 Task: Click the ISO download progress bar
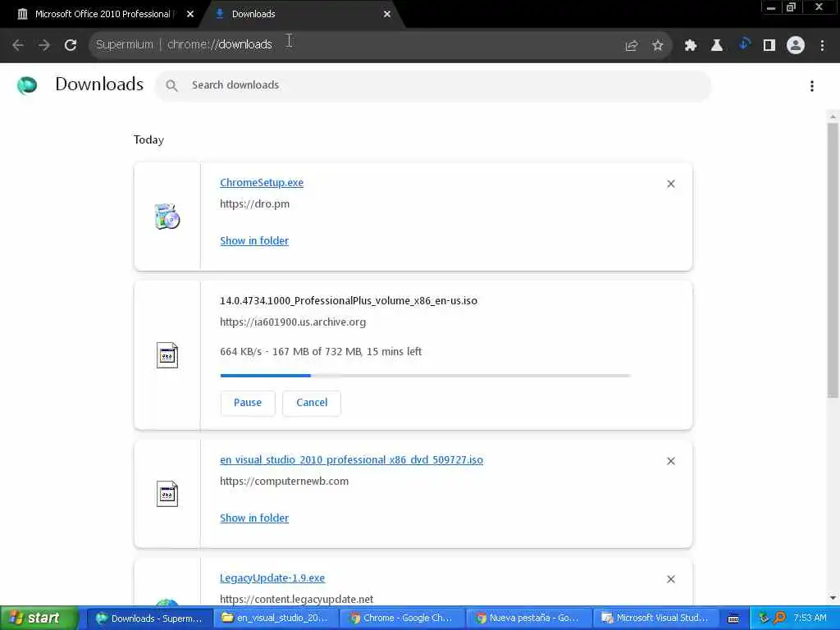click(x=426, y=376)
